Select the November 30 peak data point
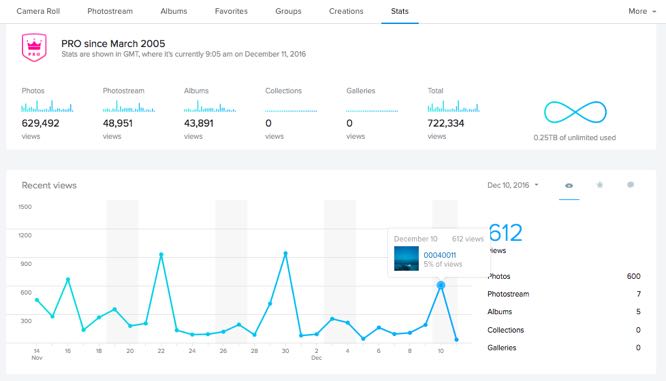The height and width of the screenshot is (381, 666). click(285, 254)
